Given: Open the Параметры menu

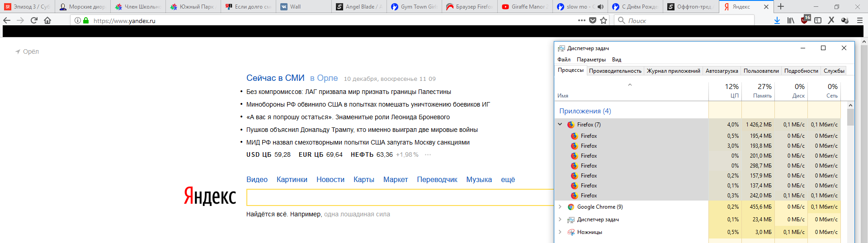Looking at the screenshot, I should (x=591, y=60).
